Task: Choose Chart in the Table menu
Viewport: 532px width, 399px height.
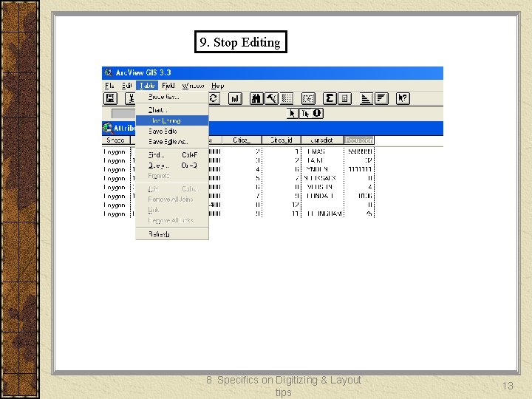Action: [172, 110]
